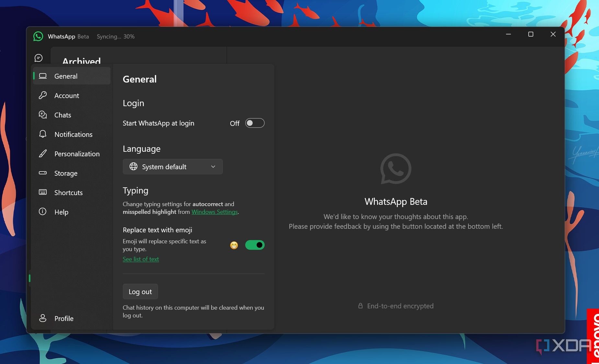Image resolution: width=599 pixels, height=364 pixels.
Task: Click the Help info icon
Action: 43,212
